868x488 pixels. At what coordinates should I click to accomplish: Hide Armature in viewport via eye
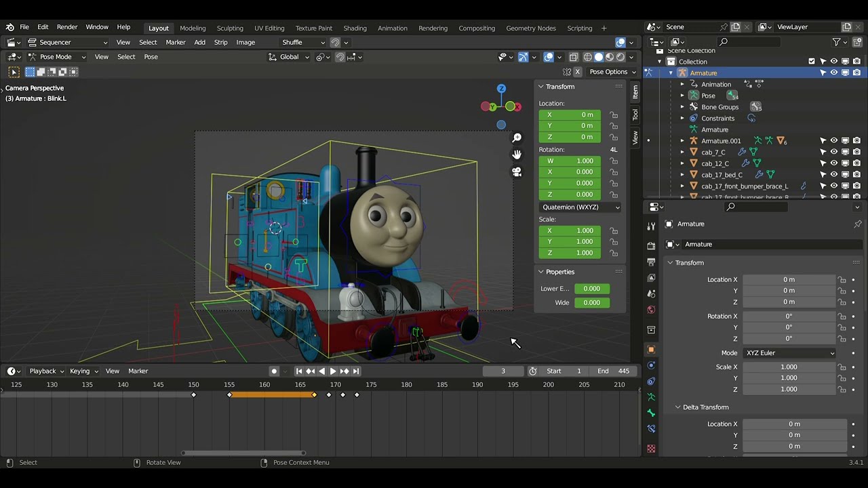point(834,73)
